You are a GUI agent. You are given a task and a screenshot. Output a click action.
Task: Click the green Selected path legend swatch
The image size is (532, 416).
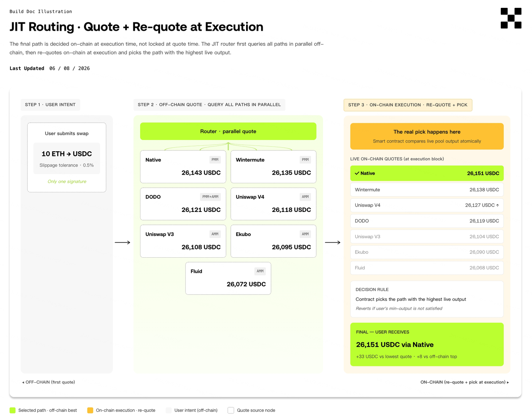12,410
